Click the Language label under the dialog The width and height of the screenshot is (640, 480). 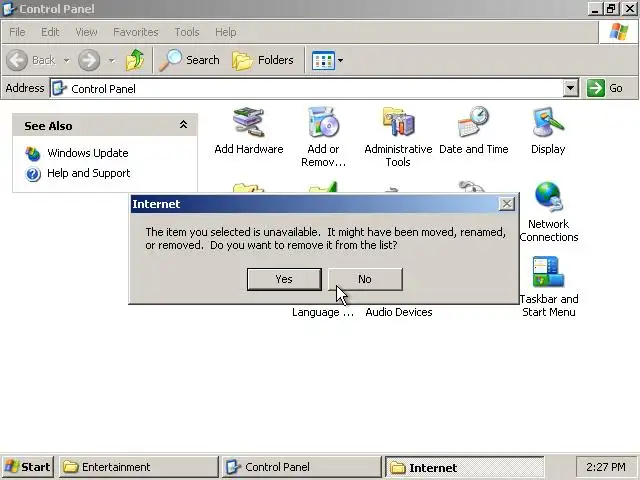pyautogui.click(x=323, y=312)
